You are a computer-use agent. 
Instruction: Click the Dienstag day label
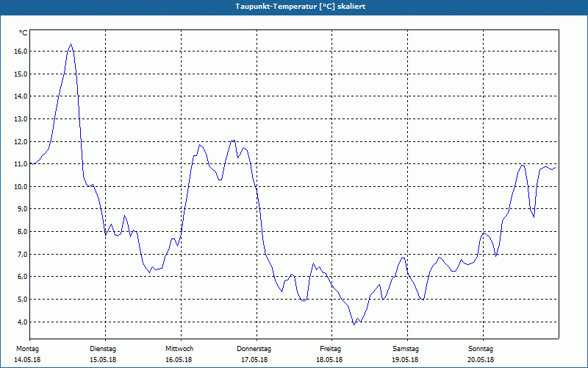[x=103, y=349]
